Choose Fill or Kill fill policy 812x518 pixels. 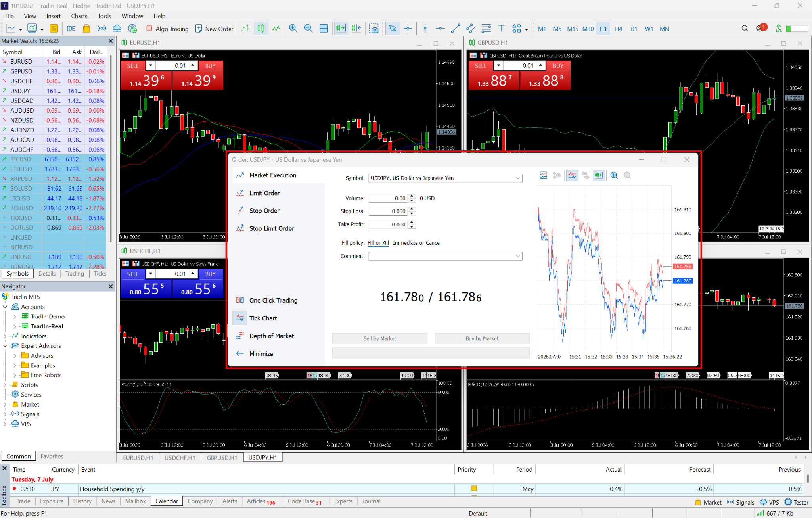378,243
